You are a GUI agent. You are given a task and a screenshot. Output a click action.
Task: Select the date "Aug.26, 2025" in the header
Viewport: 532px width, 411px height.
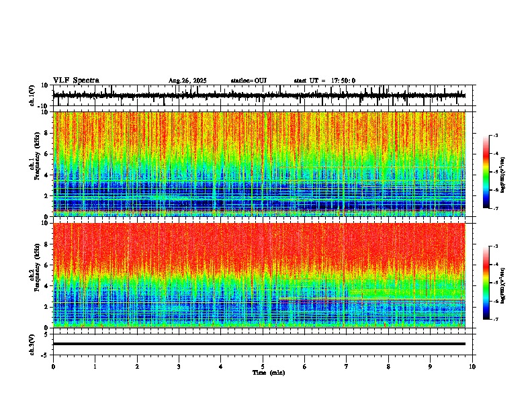187,81
